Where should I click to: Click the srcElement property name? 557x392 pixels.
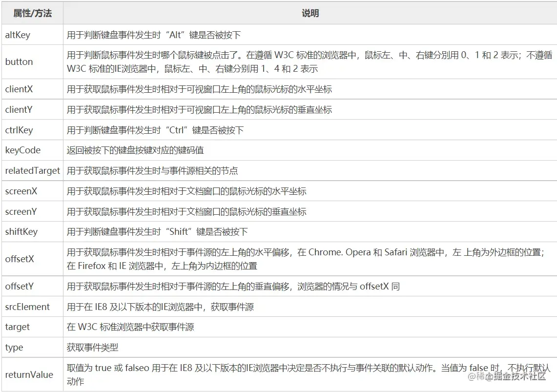24,307
